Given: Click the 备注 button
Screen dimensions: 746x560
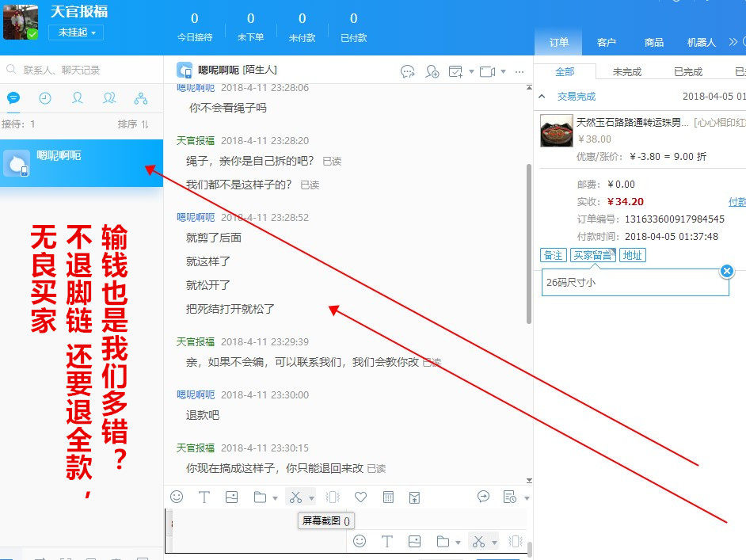Looking at the screenshot, I should click(x=554, y=255).
